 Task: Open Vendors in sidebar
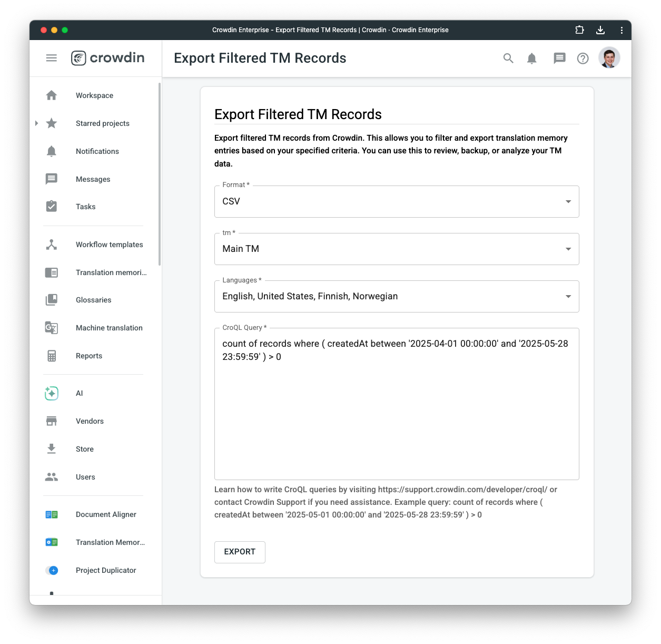pos(90,421)
